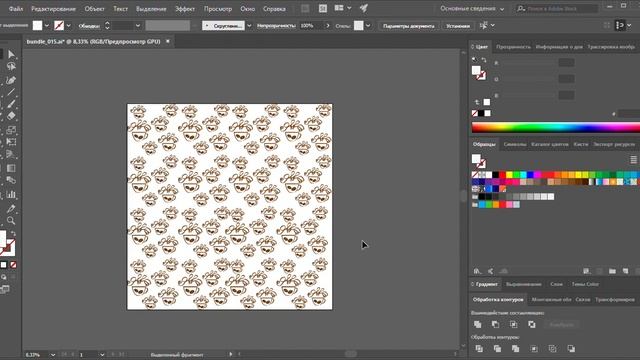Click the Minus Front pathfinder icon
The width and height of the screenshot is (640, 360).
tap(496, 324)
